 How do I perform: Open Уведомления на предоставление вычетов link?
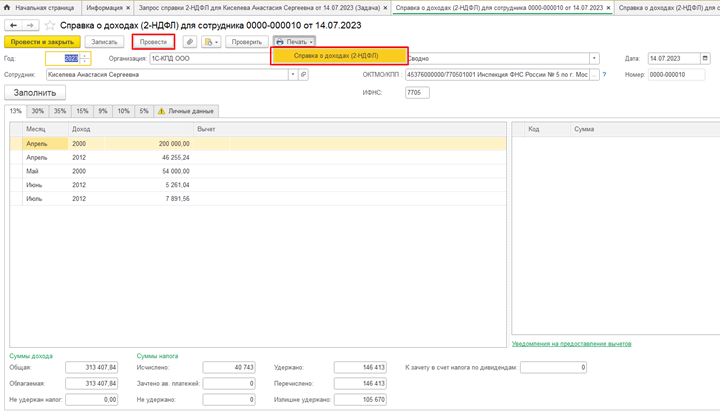click(572, 344)
